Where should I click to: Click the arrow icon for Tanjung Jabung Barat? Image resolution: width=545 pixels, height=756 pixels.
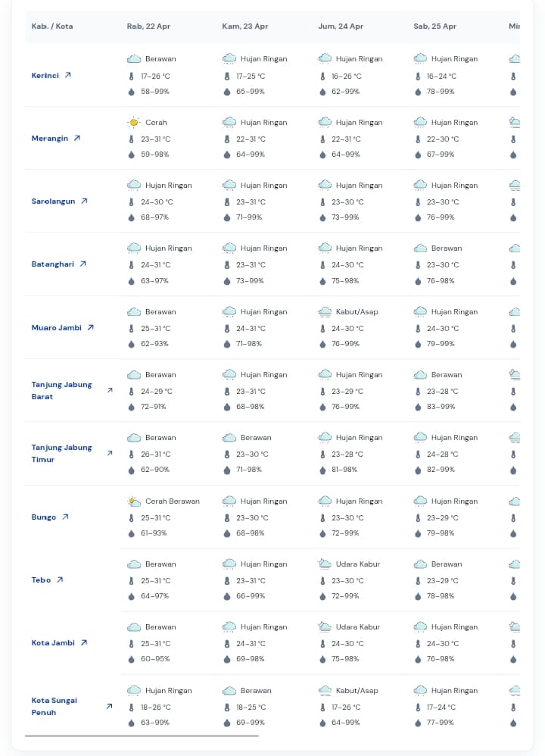110,390
